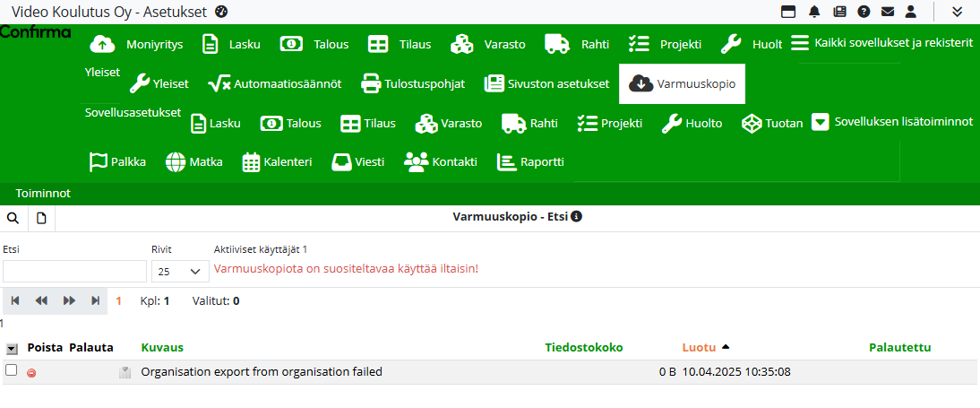This screenshot has height=408, width=980.
Task: Jump to the last page of results
Action: click(x=95, y=301)
